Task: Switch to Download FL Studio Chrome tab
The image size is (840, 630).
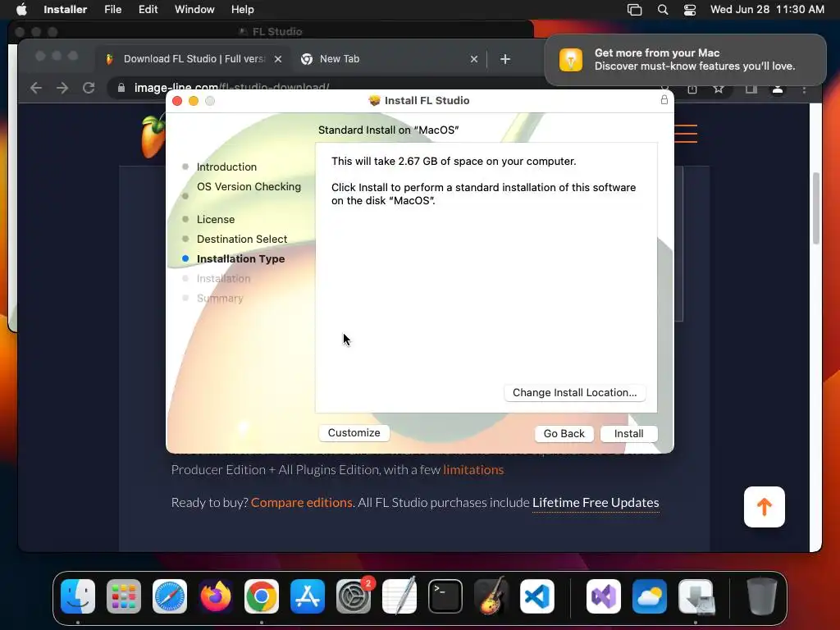Action: [194, 59]
